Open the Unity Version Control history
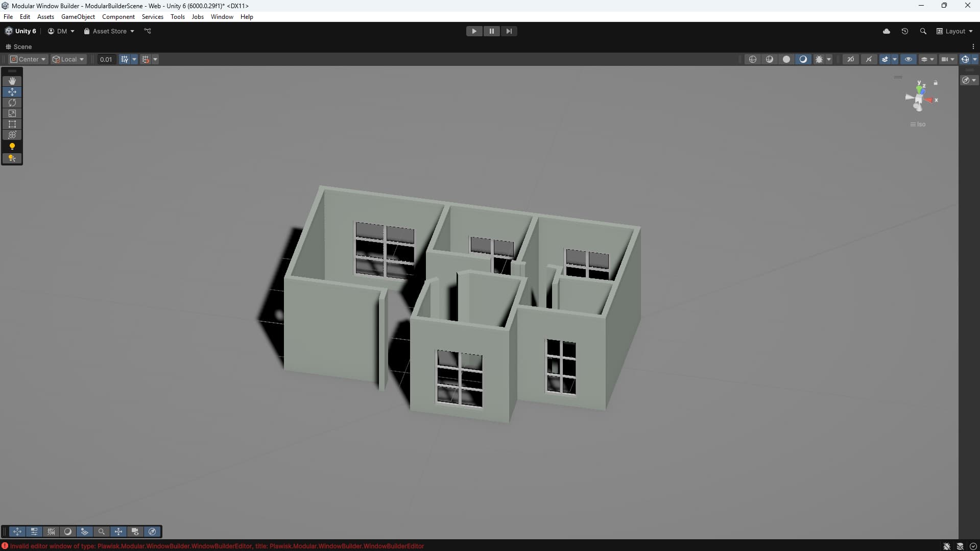 tap(904, 31)
